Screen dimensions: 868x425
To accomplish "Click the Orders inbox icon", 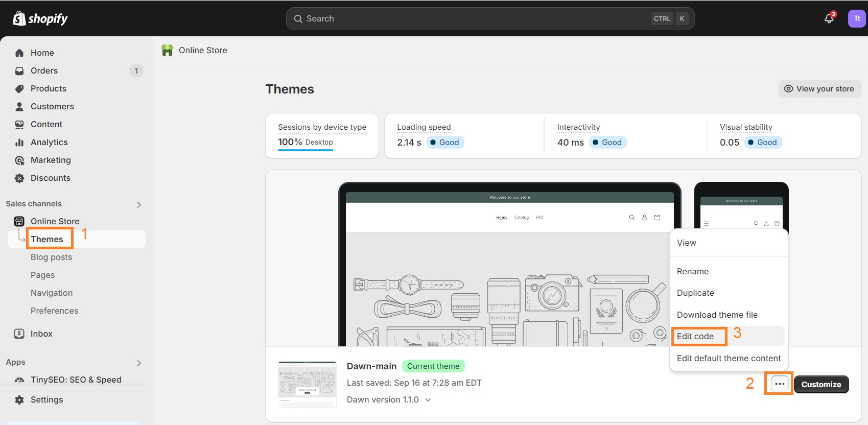I will [19, 70].
